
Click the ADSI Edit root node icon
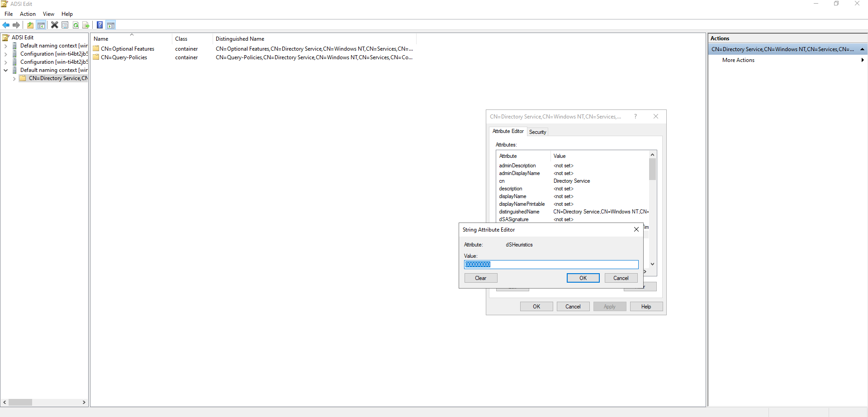6,38
